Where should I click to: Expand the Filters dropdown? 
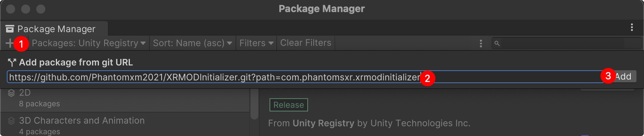(256, 43)
